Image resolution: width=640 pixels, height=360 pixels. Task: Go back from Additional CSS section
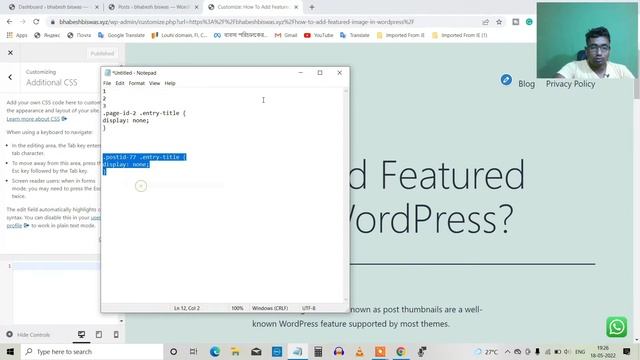click(10, 77)
